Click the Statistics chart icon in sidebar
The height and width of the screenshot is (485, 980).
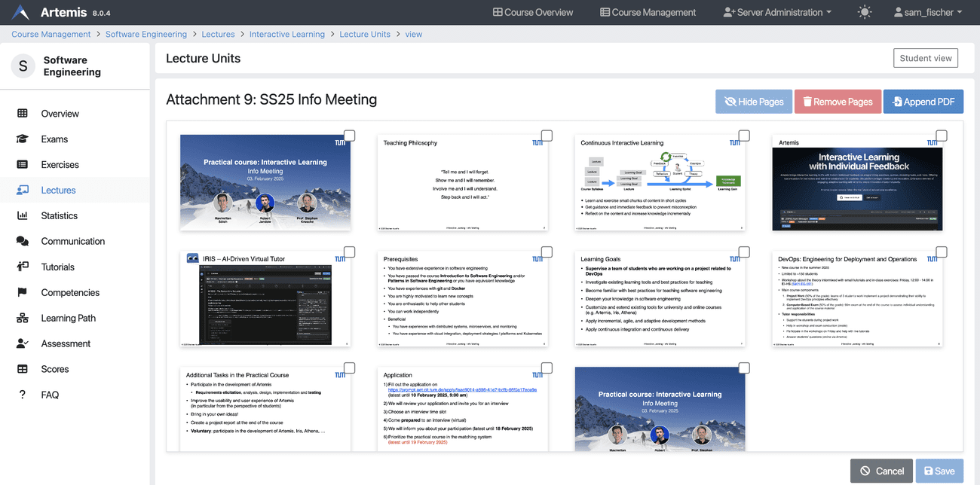coord(23,216)
